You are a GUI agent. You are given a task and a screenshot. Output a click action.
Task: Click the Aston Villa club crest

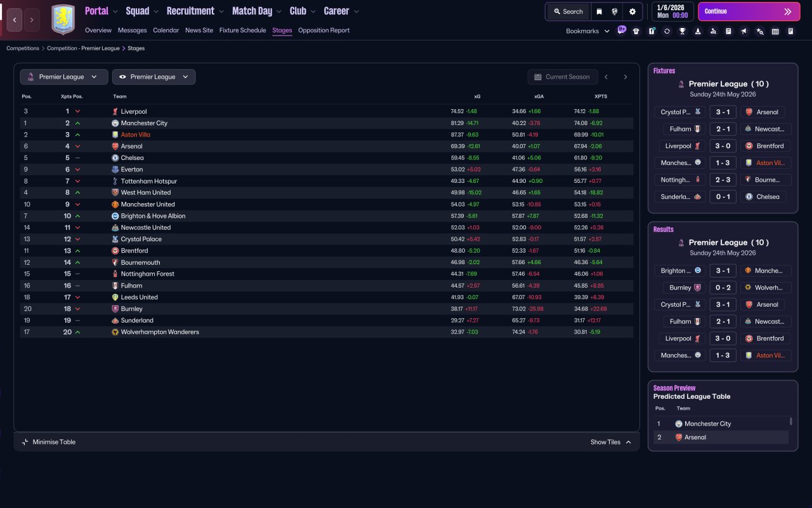(x=63, y=20)
